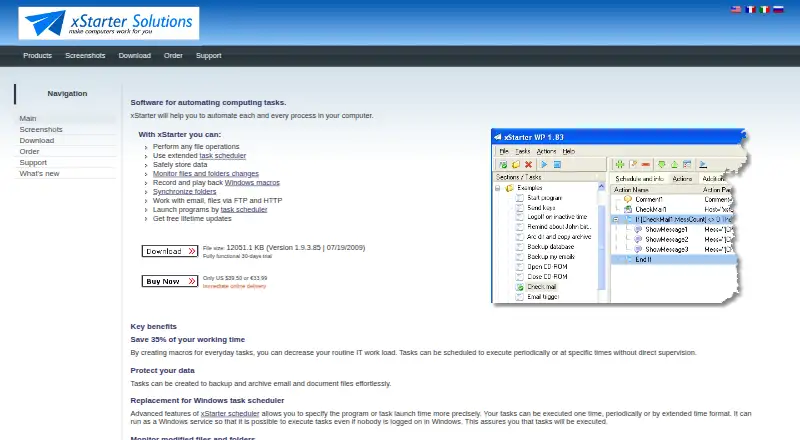Select Screenshots in the Navigation sidebar
This screenshot has width=800, height=440.
[x=65, y=130]
